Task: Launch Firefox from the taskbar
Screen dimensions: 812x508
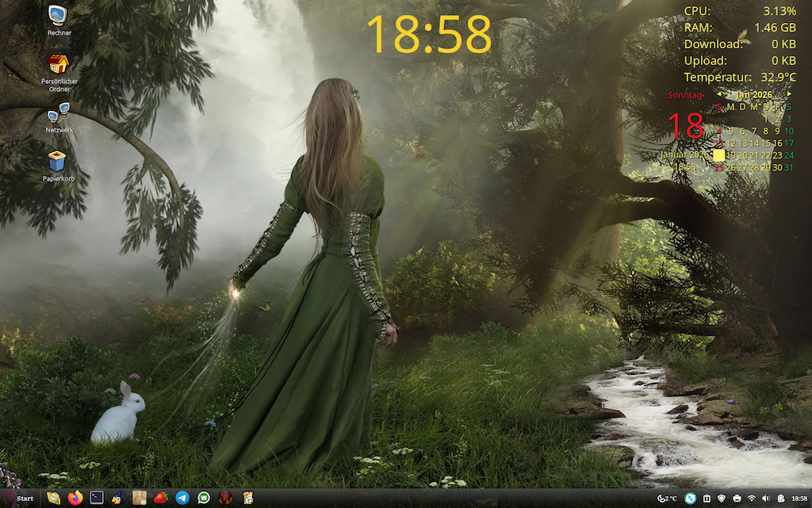Action: (75, 498)
